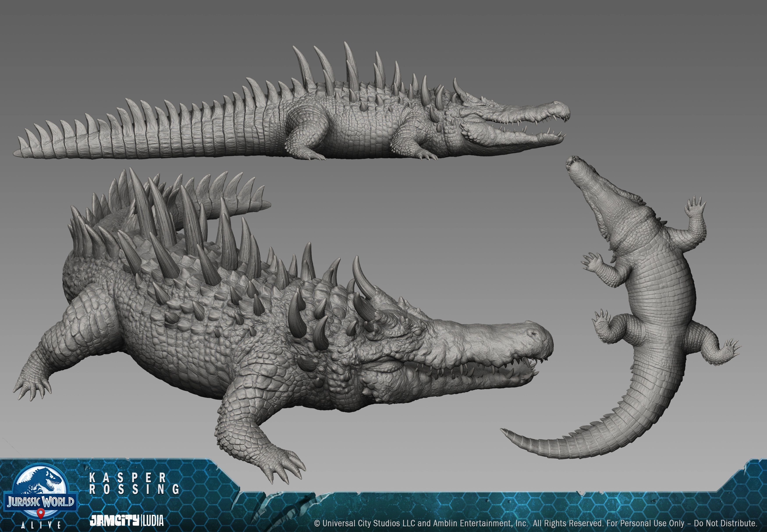Screen dimensions: 767x532
Task: Click the Jam City logo
Action: [114, 521]
